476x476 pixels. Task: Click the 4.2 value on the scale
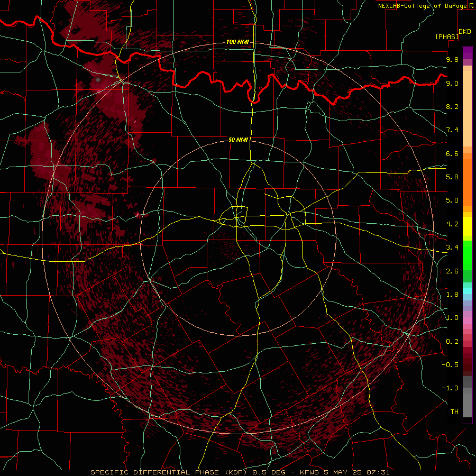click(452, 224)
